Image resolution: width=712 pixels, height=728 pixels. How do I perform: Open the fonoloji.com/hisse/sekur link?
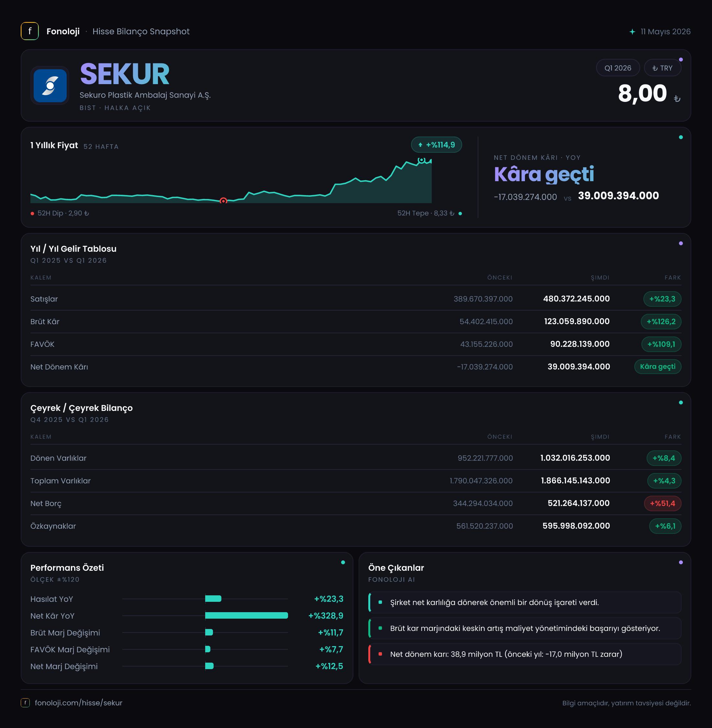[x=79, y=703]
